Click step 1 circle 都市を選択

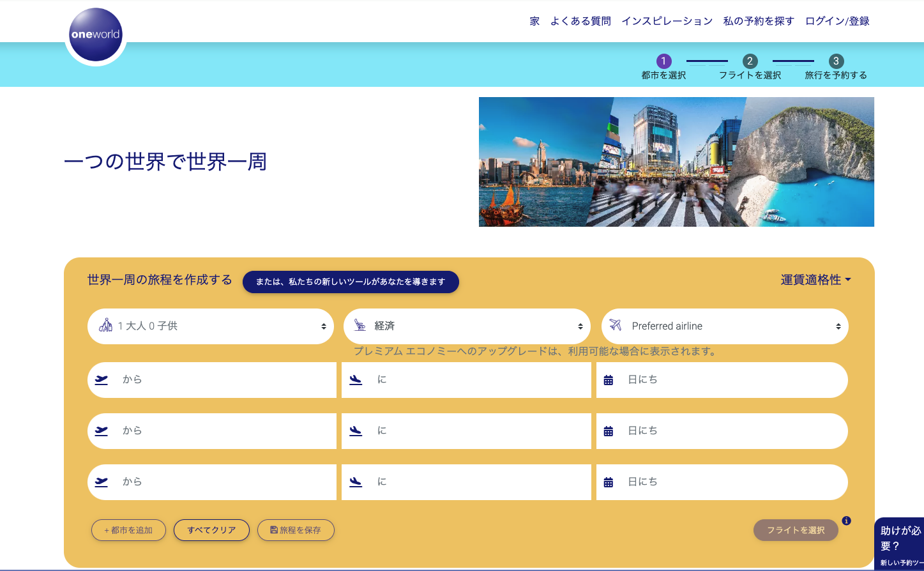pyautogui.click(x=664, y=61)
